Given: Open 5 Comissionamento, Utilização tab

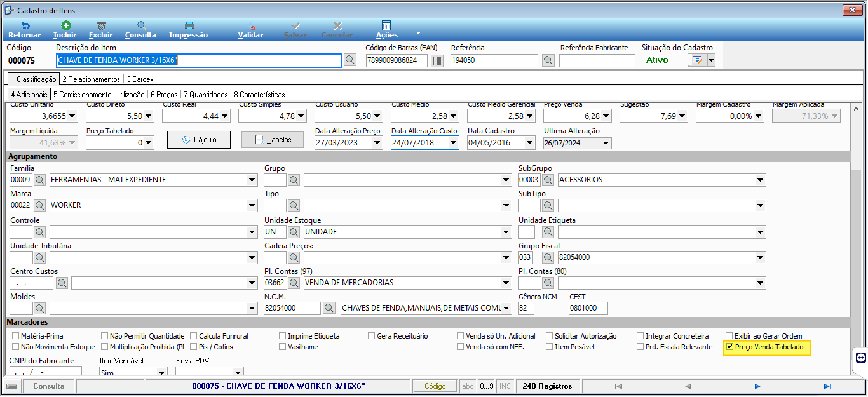Looking at the screenshot, I should [100, 94].
